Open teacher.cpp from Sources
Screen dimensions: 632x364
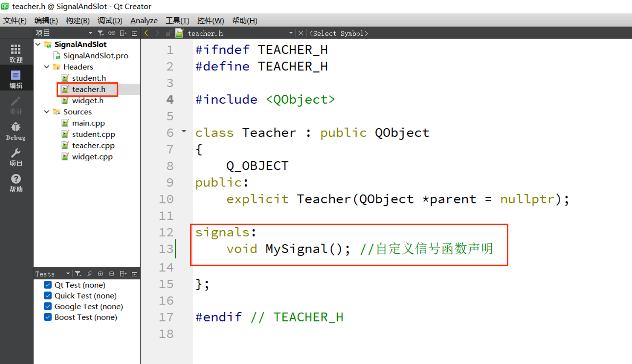coord(93,145)
